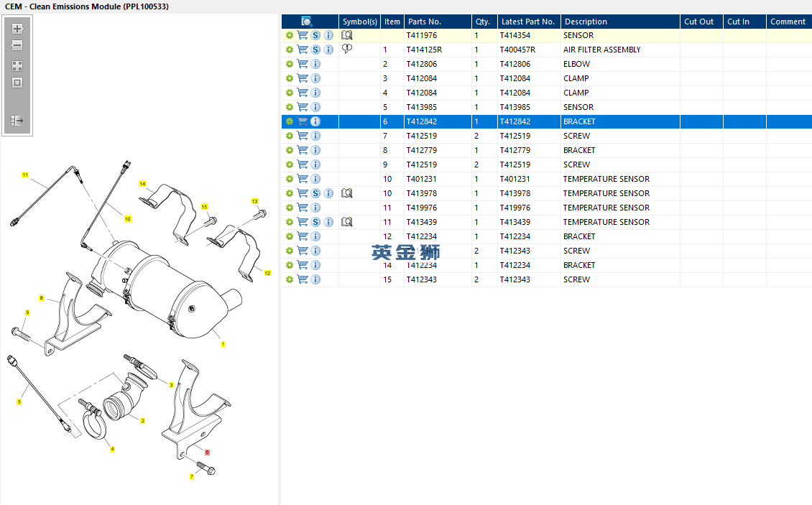Image resolution: width=812 pixels, height=505 pixels.
Task: Click the S icon for T413978
Action: click(x=315, y=193)
